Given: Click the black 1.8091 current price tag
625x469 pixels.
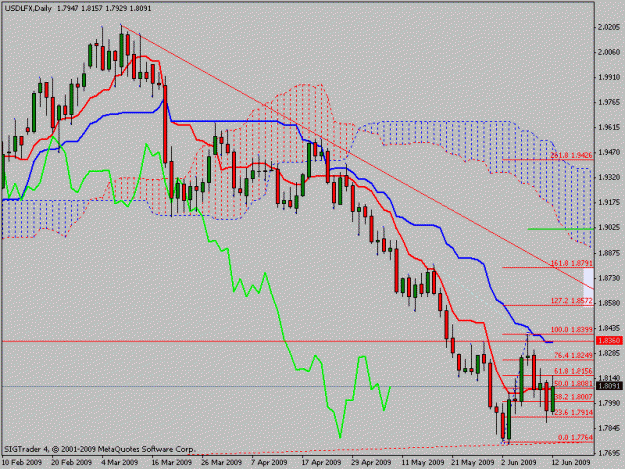Looking at the screenshot, I should pos(609,386).
